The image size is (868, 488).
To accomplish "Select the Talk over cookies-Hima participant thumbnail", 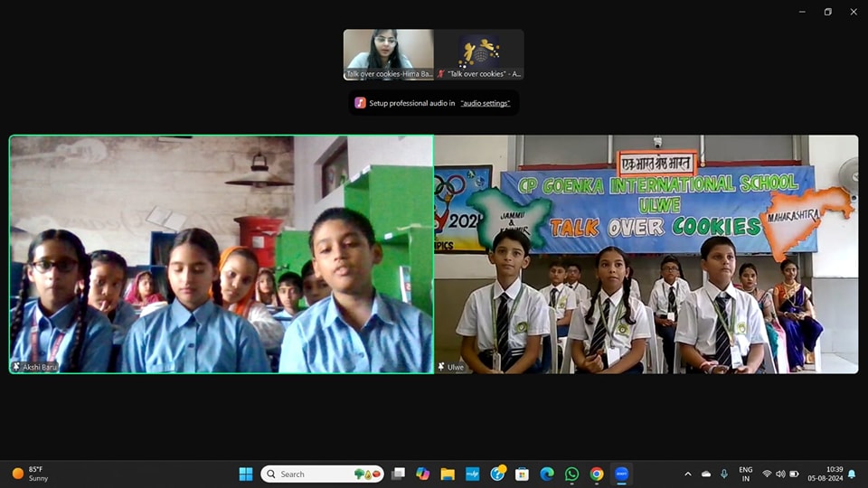I will pyautogui.click(x=389, y=55).
